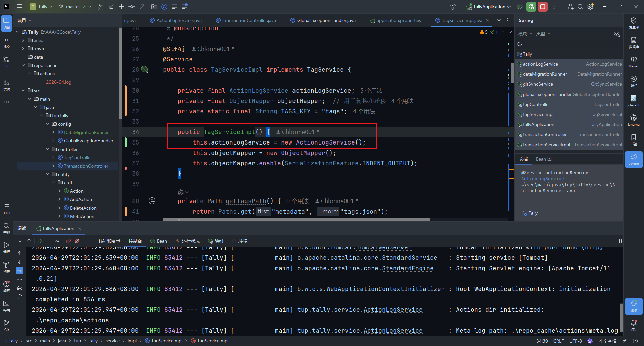Select the tagController bean in Spring list
The height and width of the screenshot is (346, 644).
pyautogui.click(x=569, y=105)
